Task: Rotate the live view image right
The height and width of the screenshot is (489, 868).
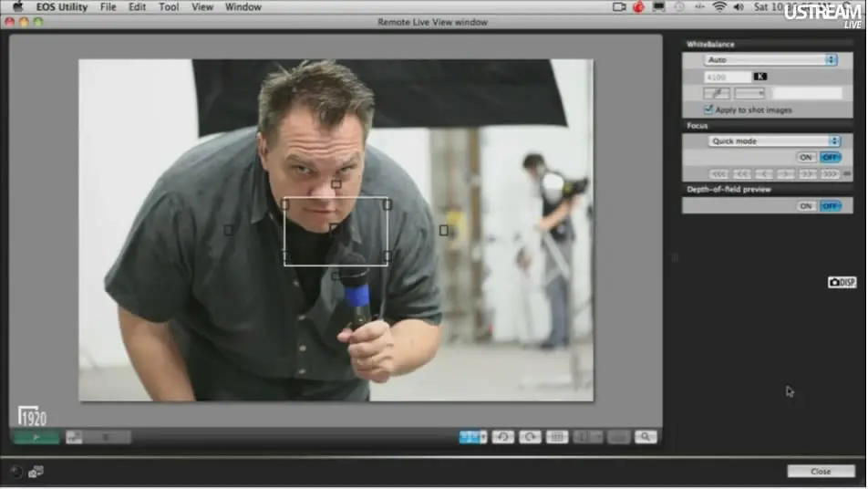Action: click(530, 437)
